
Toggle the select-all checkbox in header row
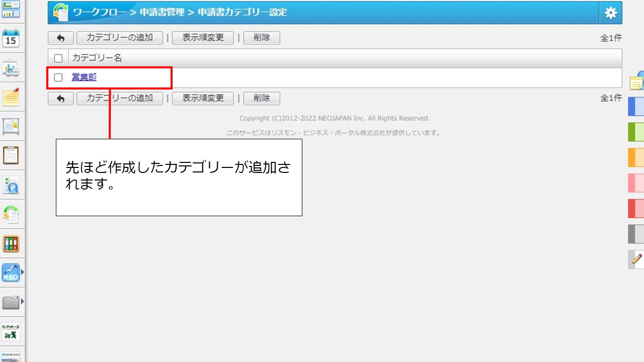[58, 58]
